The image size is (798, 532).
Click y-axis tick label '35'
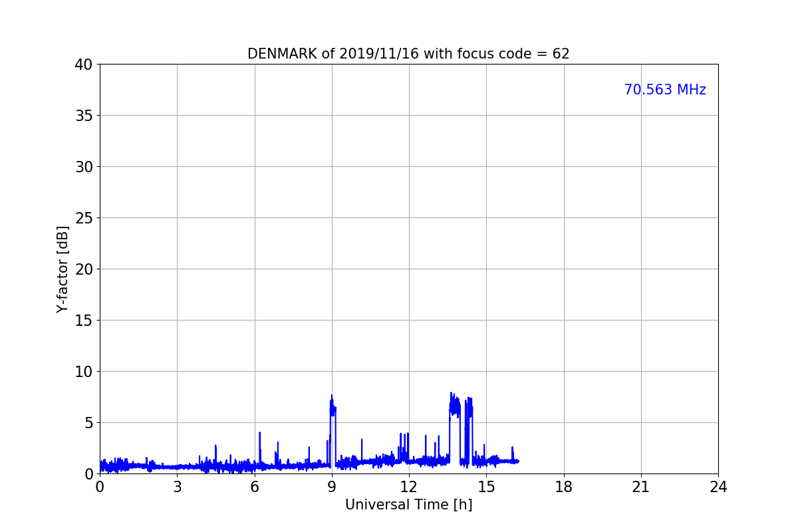click(83, 116)
